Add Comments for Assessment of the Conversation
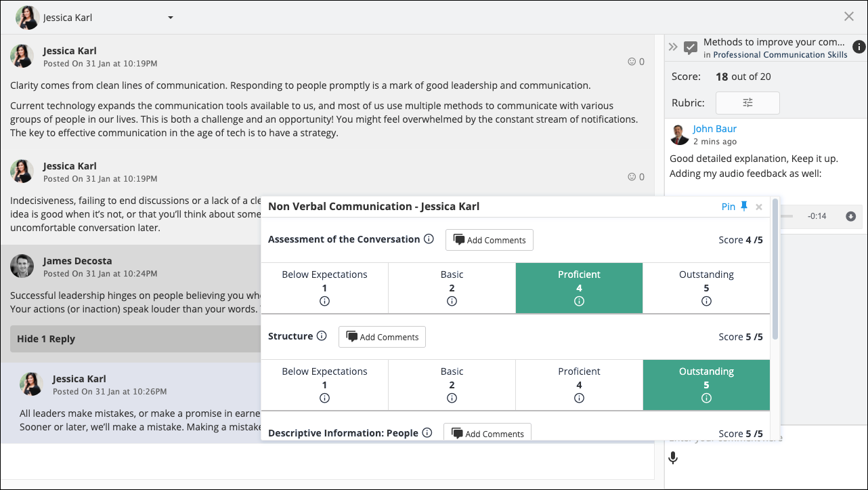Image resolution: width=868 pixels, height=490 pixels. 490,240
